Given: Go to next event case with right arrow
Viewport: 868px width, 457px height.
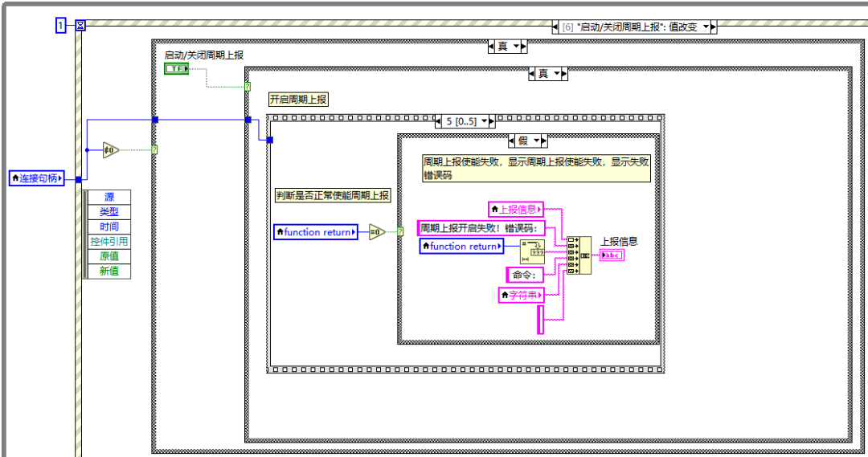Looking at the screenshot, I should pos(714,27).
